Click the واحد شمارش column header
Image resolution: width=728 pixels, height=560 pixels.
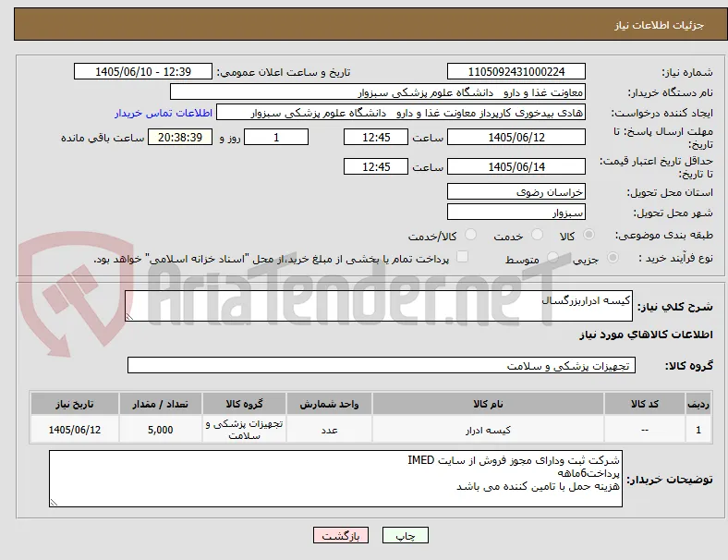(329, 404)
